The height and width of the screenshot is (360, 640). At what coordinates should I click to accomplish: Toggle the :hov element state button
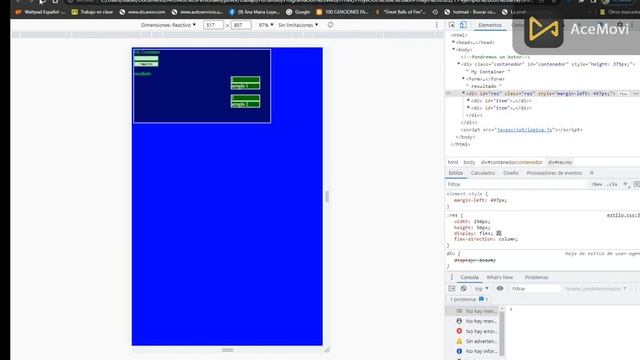(x=597, y=184)
